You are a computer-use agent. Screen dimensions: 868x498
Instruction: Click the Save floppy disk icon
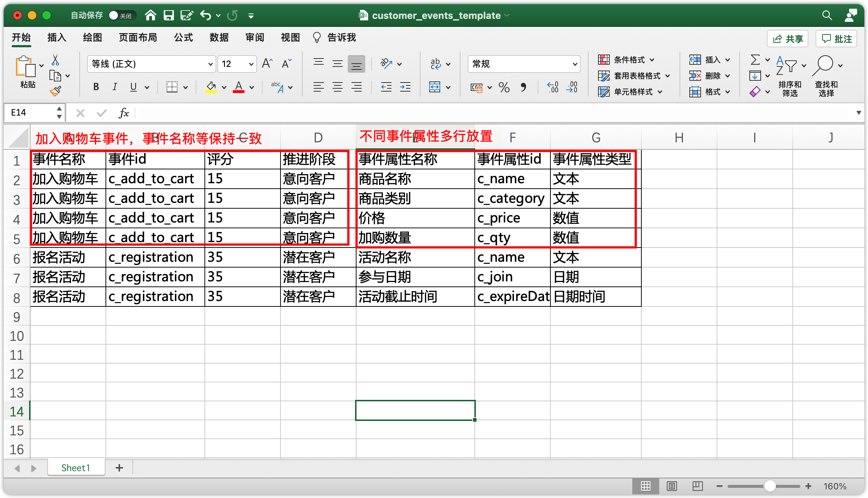pos(168,15)
